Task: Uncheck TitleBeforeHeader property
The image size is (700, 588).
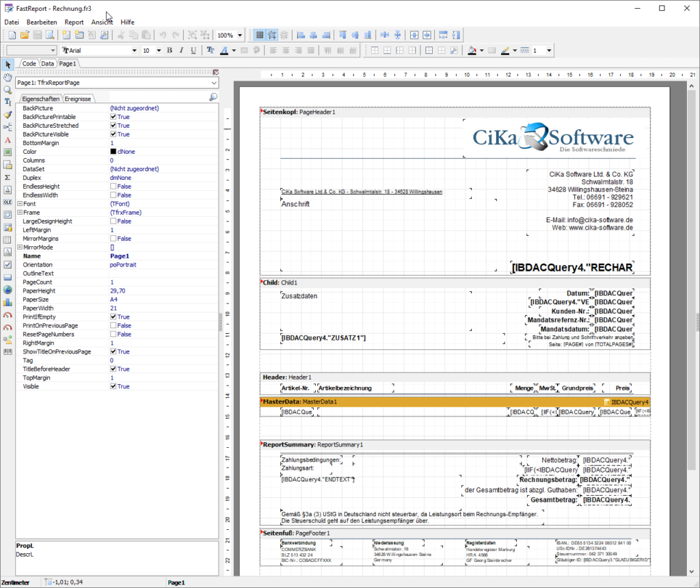Action: (x=113, y=369)
